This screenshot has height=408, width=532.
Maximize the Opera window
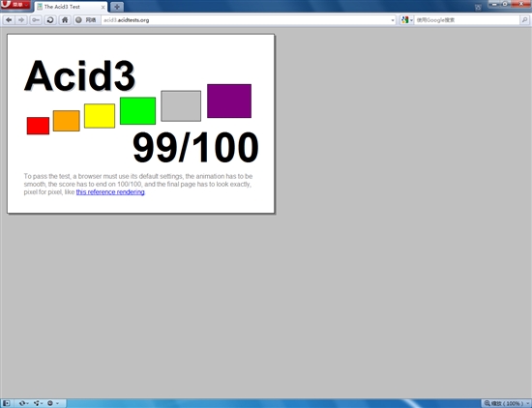(x=505, y=4)
